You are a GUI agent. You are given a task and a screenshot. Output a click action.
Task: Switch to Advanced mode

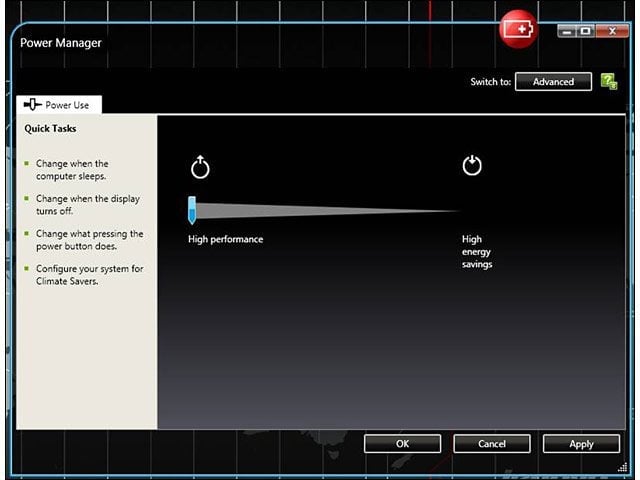(553, 82)
